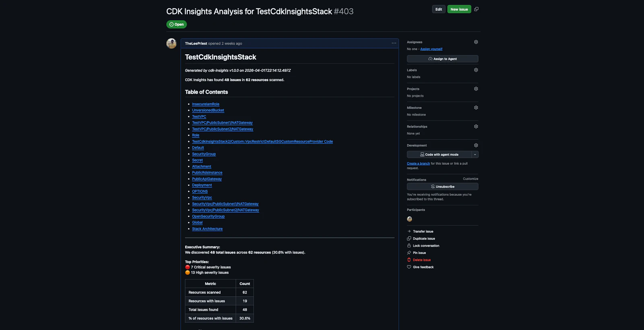Screen dimensions: 644x330
Task: Click the green Open status badge
Action: tap(177, 25)
